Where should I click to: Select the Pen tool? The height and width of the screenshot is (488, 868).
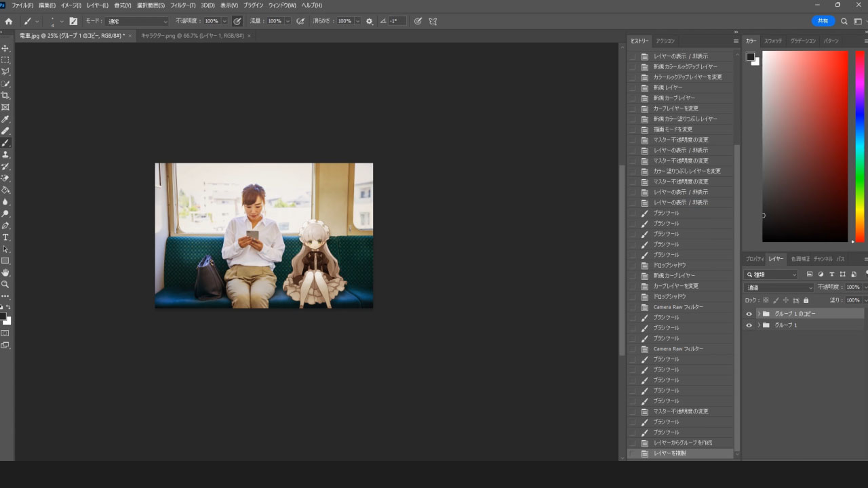pos(5,226)
